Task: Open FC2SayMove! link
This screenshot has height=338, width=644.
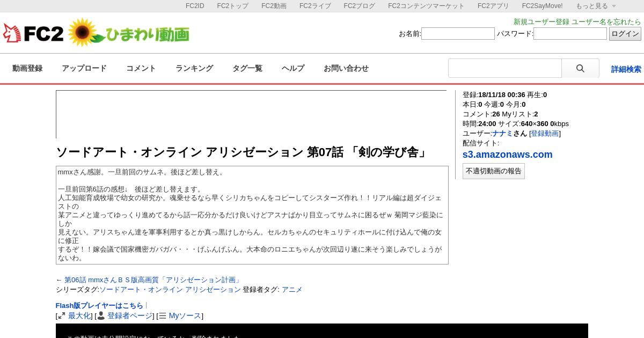Action: pos(543,6)
